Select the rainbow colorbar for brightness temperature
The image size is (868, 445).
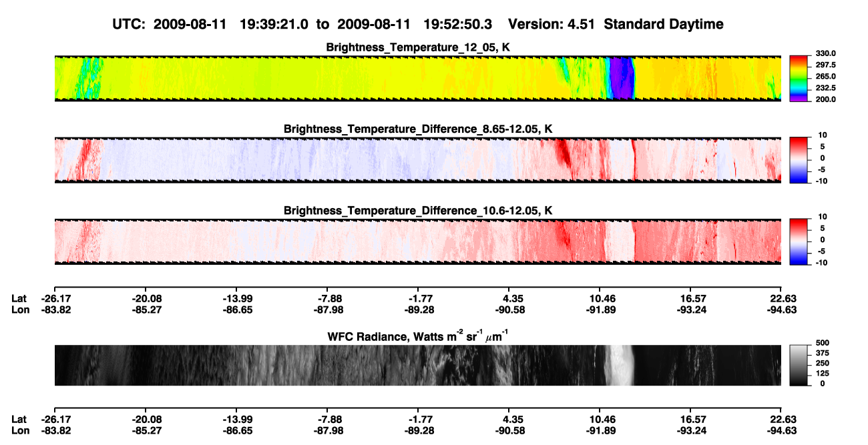(x=799, y=78)
